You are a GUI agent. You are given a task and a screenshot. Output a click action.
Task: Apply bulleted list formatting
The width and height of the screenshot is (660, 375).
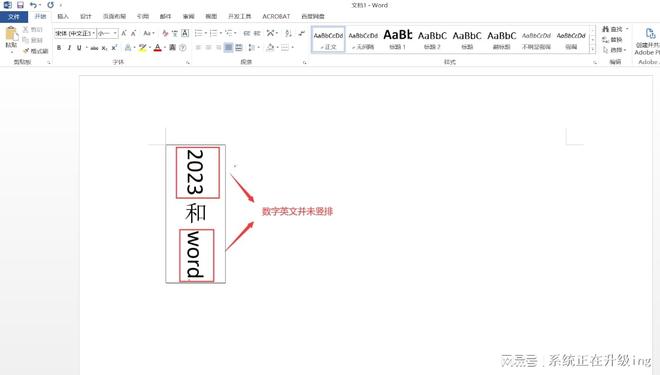click(198, 33)
